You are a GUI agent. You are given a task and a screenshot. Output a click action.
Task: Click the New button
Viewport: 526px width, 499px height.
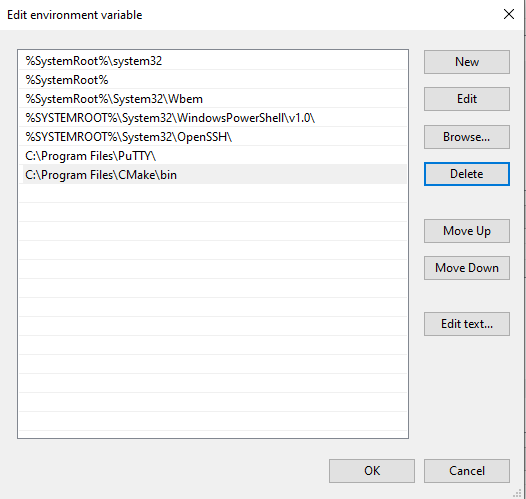point(467,62)
